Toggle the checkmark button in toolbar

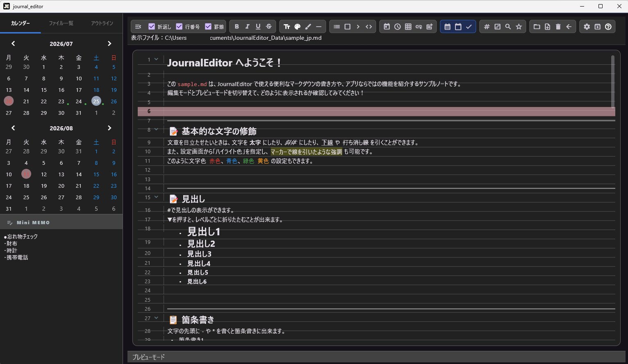pyautogui.click(x=469, y=27)
